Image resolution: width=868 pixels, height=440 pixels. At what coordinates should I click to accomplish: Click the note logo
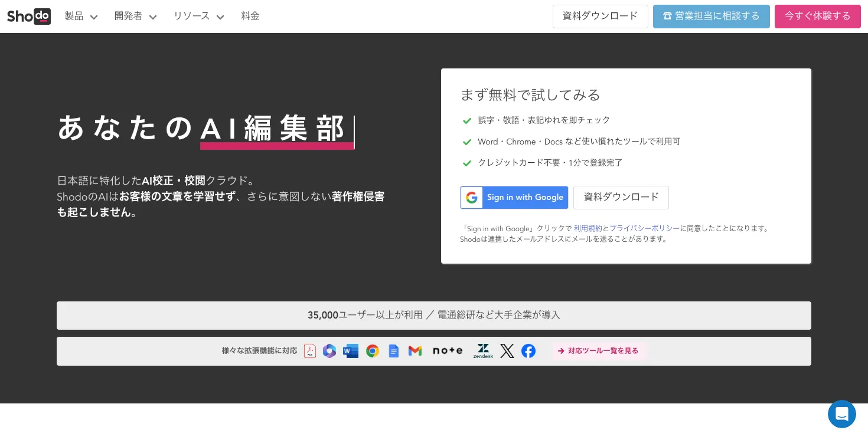tap(448, 350)
